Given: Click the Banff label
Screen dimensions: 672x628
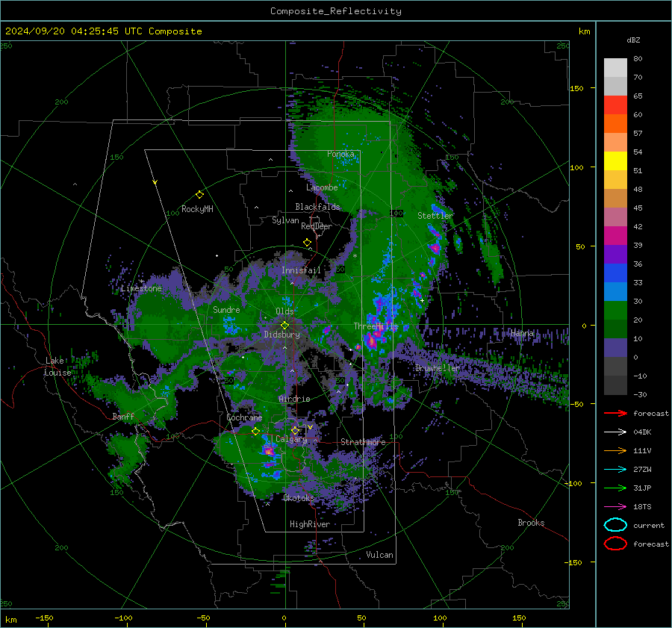Looking at the screenshot, I should [x=123, y=416].
